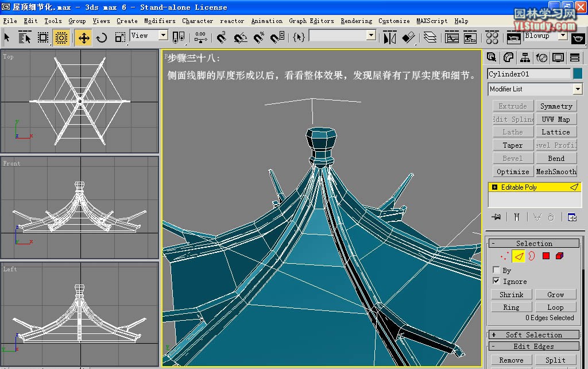Toggle the 3D Snaps button

pos(221,37)
